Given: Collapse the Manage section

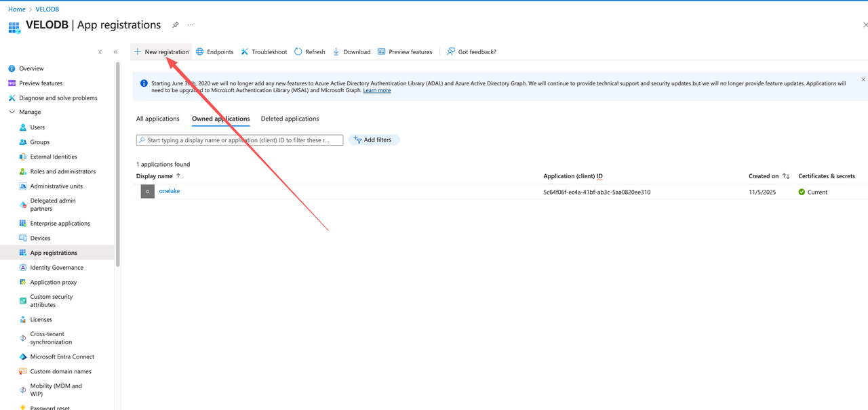Looking at the screenshot, I should click(12, 112).
